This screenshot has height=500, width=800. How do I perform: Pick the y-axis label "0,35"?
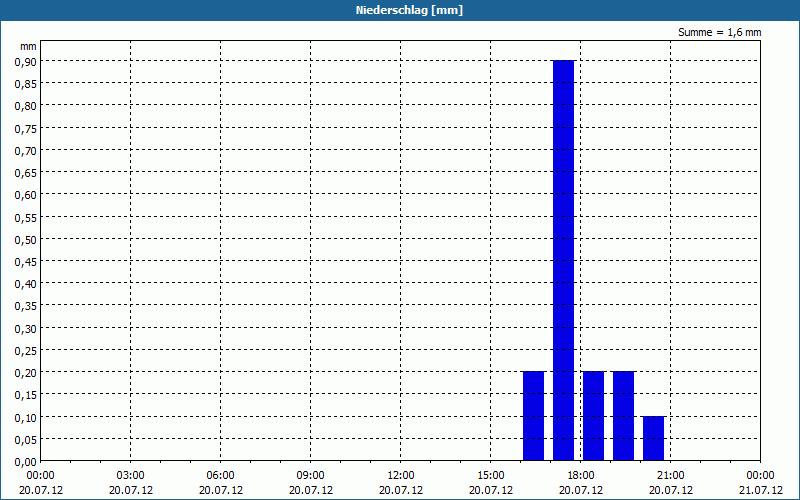coord(26,306)
